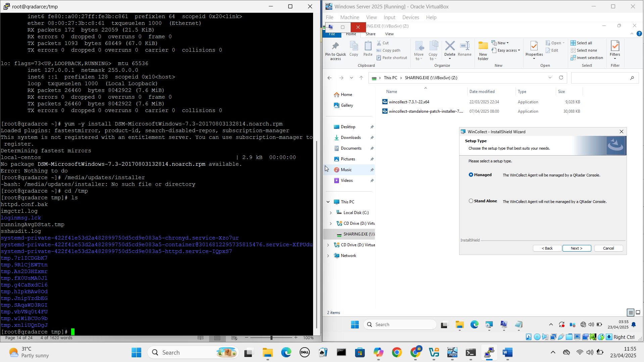Click the Explorer back arrow
644x362 pixels.
pos(330,78)
